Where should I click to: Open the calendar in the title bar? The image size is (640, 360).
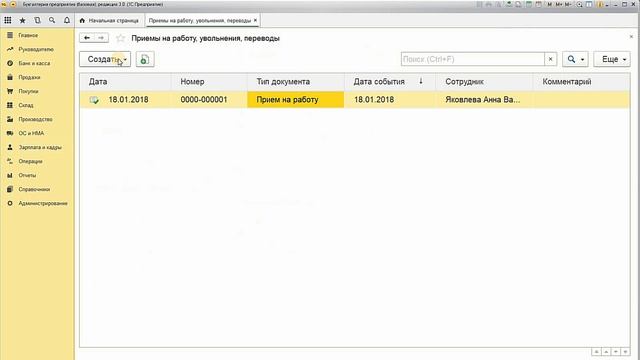[x=538, y=4]
